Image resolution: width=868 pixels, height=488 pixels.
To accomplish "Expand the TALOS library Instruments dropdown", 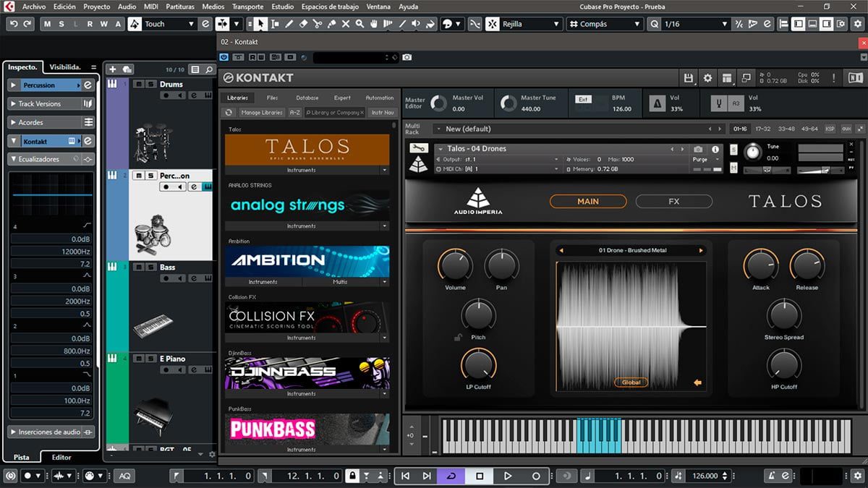I will pos(385,171).
